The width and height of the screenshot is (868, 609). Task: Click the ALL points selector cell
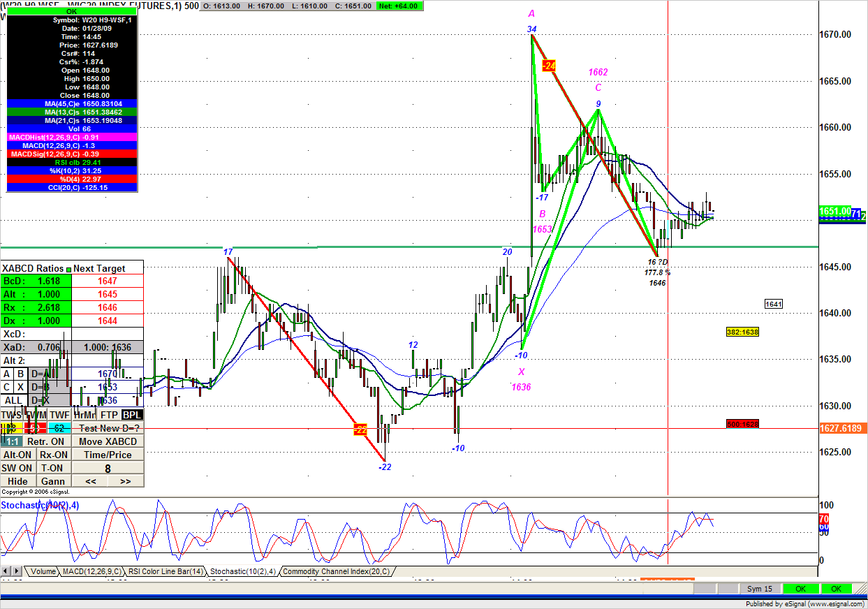point(13,400)
